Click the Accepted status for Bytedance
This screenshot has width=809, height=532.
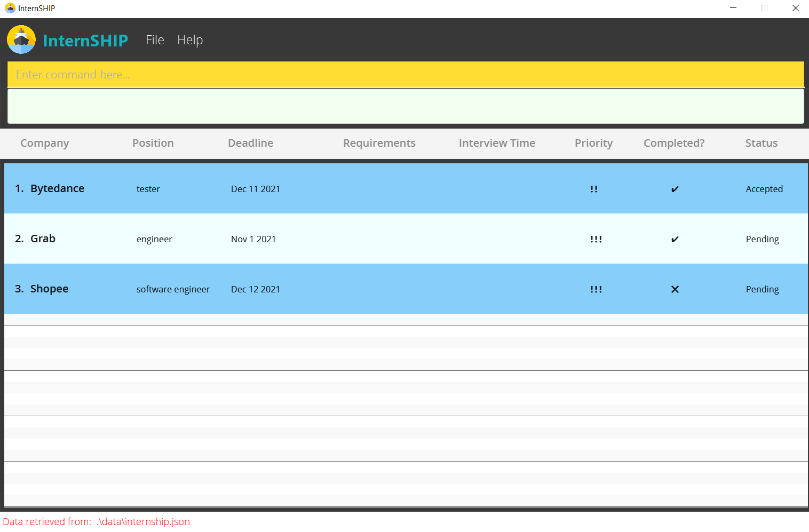pyautogui.click(x=764, y=189)
